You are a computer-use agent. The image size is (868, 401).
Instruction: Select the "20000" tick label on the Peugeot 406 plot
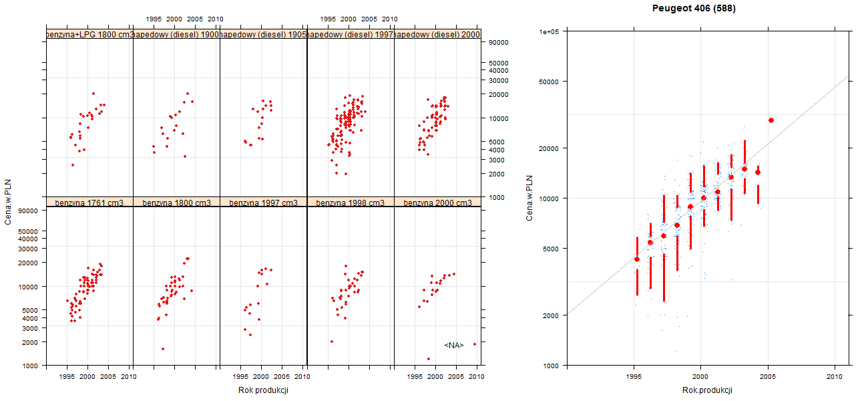[549, 148]
